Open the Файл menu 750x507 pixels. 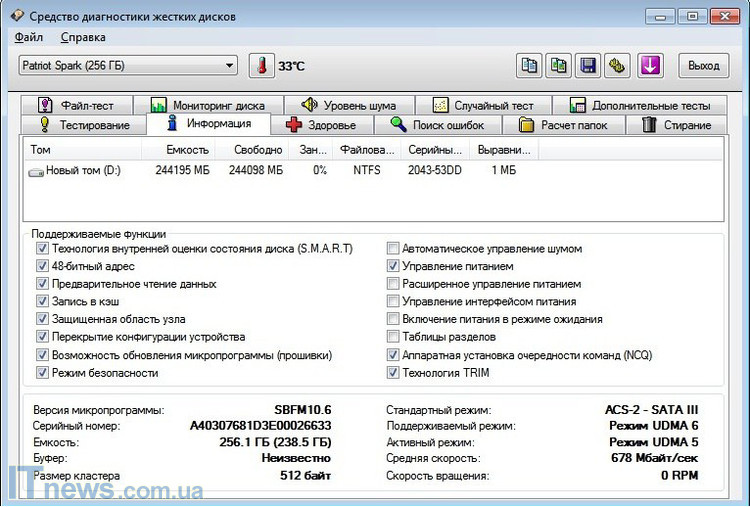[x=29, y=38]
